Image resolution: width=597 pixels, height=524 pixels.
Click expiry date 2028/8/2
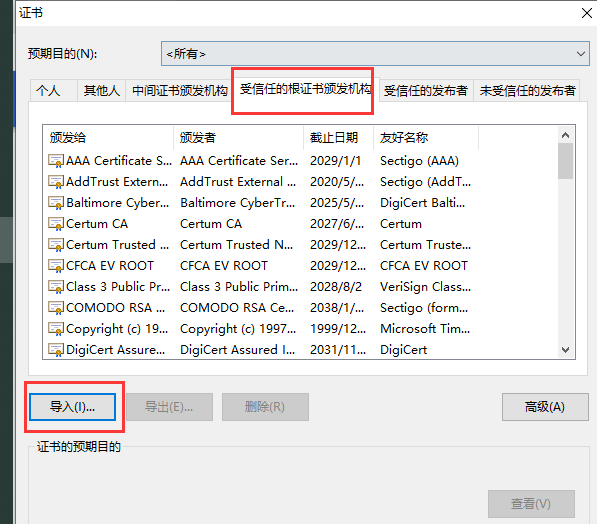[x=336, y=286]
